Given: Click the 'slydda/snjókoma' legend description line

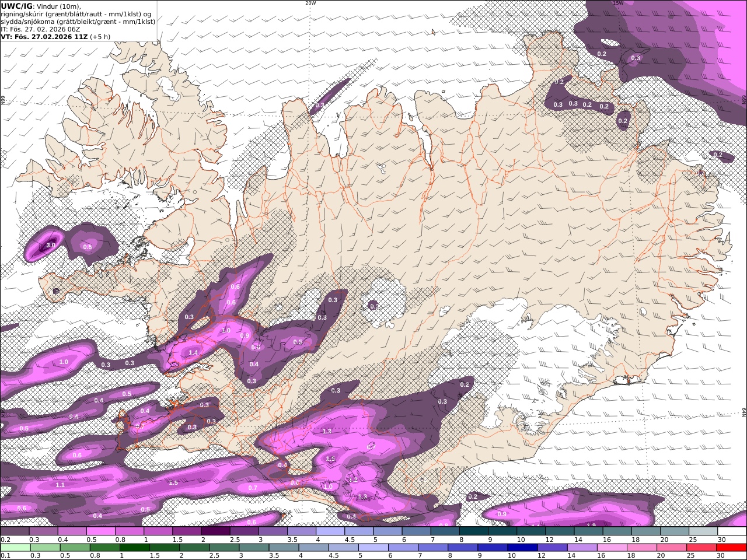Looking at the screenshot, I should (78, 22).
